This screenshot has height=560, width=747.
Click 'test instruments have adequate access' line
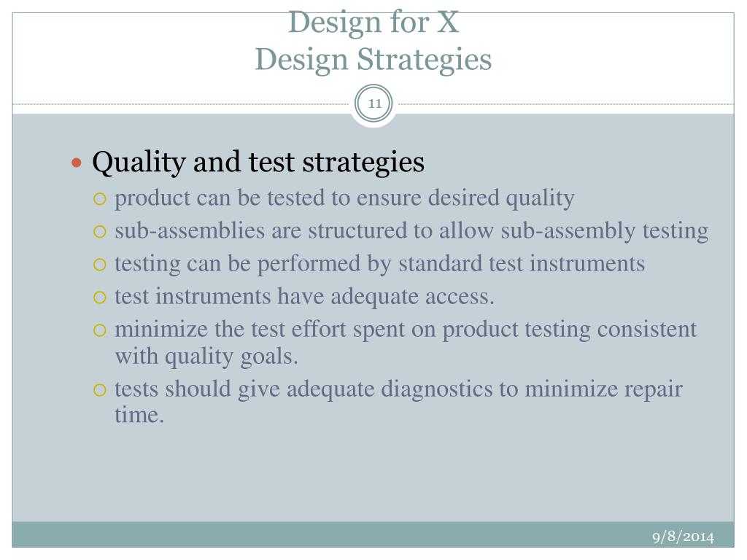[x=304, y=297]
